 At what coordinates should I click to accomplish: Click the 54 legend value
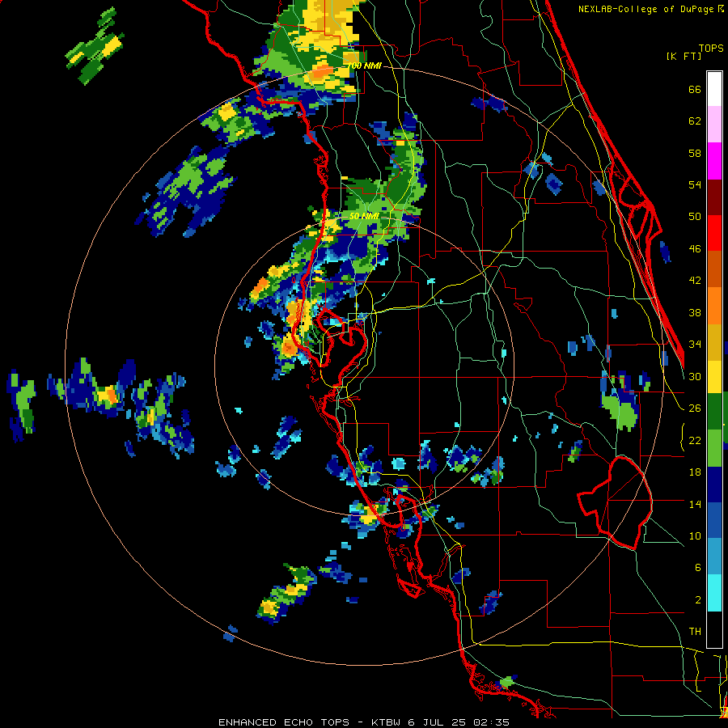coord(695,184)
